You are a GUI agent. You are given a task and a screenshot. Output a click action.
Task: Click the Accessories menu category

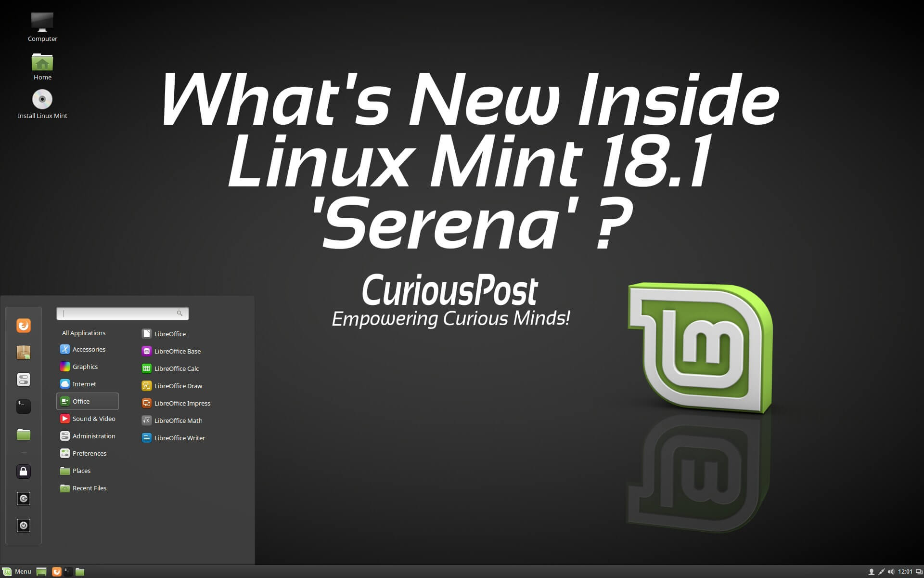[x=89, y=349]
